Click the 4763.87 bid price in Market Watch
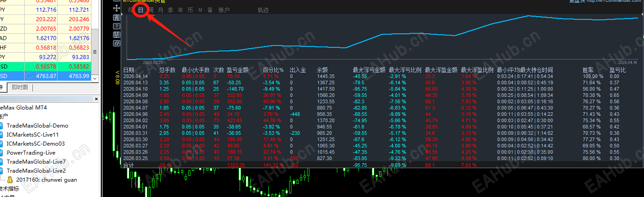The height and width of the screenshot is (197, 644). [x=45, y=76]
